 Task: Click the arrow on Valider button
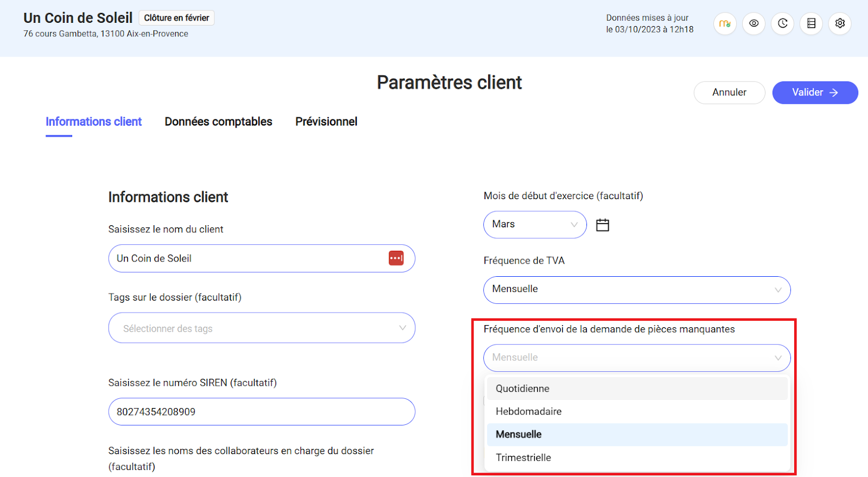pyautogui.click(x=834, y=93)
